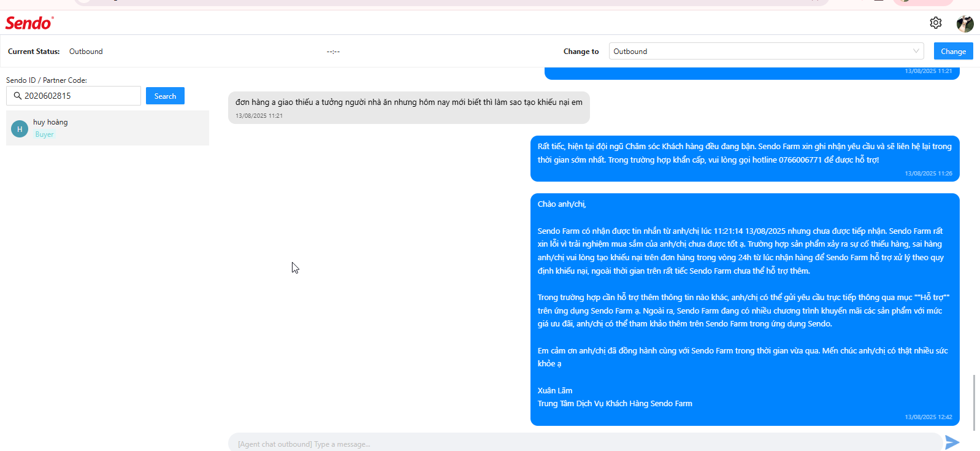Click the 'Rất tiếc' auto-reply message
Viewport: 980px width, 451px height.
coord(745,158)
